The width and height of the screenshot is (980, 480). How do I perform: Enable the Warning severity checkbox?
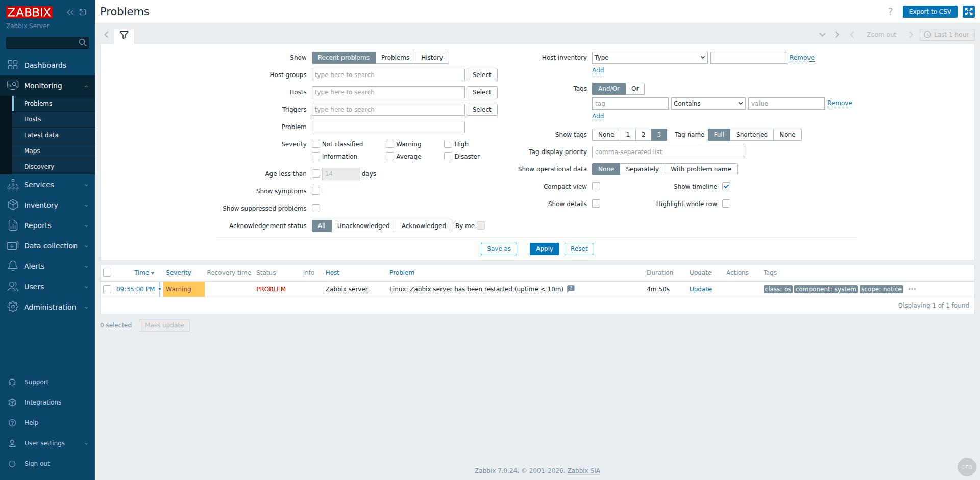point(390,144)
